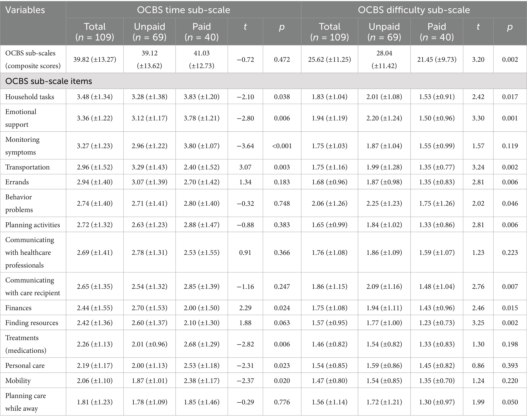This screenshot has width=527, height=420.
Task: Click Finances difficulty p value "0.015"
Action: pos(510,308)
